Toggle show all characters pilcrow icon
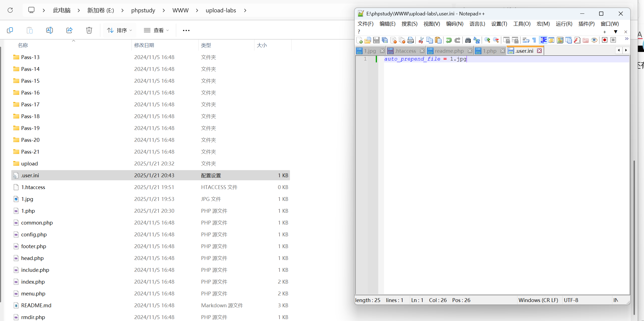The width and height of the screenshot is (644, 321). (x=534, y=40)
